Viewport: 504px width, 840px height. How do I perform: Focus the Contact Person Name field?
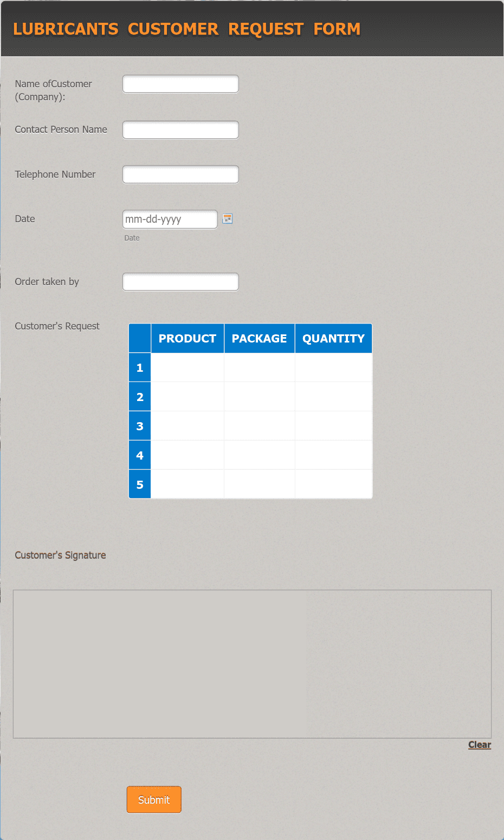point(180,130)
